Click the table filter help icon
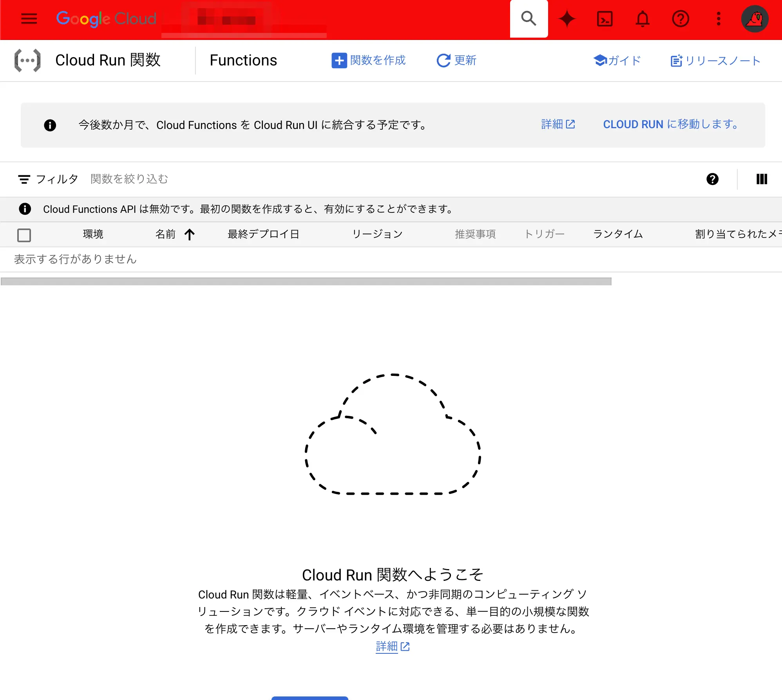The width and height of the screenshot is (782, 700). 713,179
